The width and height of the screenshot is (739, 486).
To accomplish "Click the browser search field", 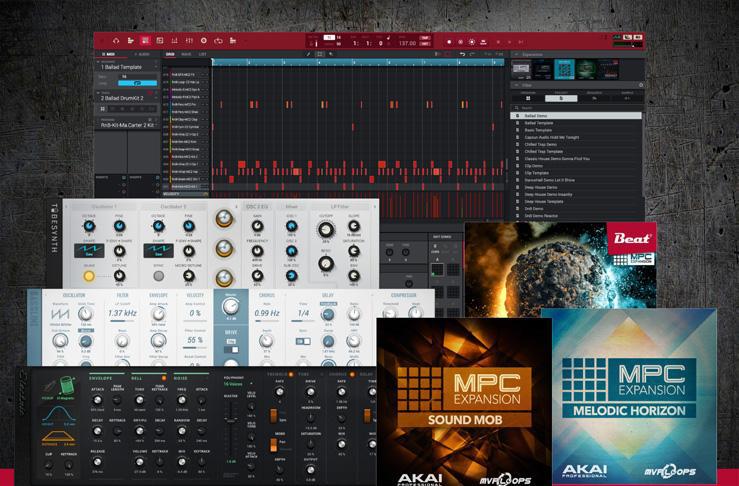I will [x=576, y=108].
